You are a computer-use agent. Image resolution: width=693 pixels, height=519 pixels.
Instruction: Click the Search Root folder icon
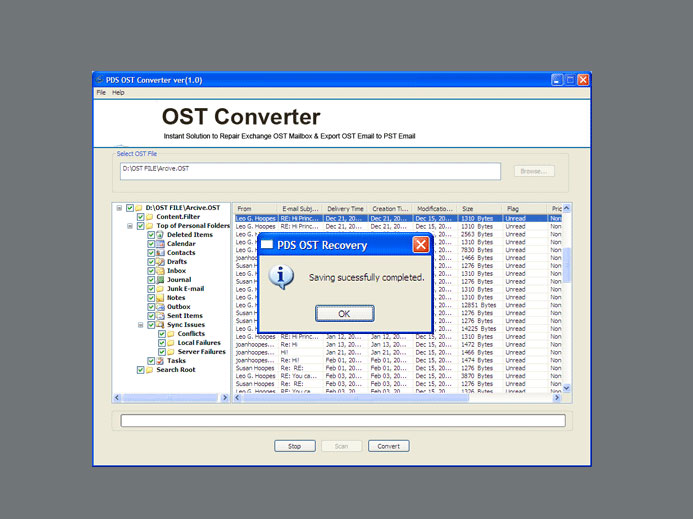tap(149, 370)
